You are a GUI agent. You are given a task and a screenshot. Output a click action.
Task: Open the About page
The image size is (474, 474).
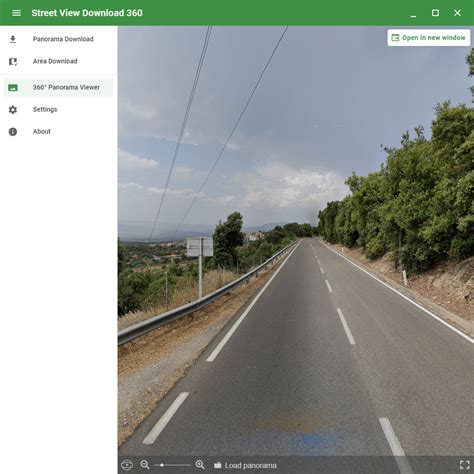59,132
